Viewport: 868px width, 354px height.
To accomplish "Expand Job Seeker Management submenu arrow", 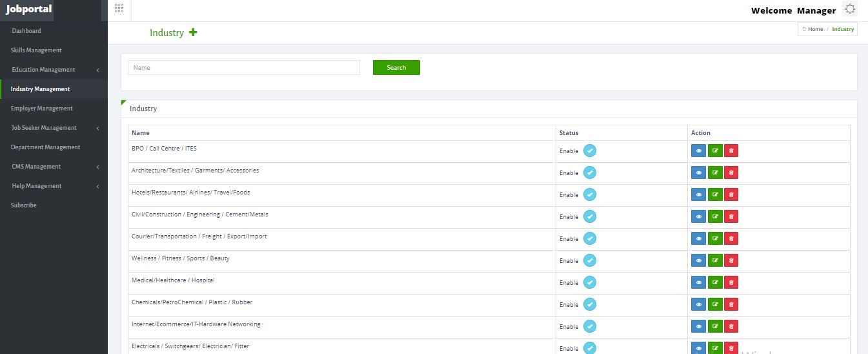I will click(97, 128).
